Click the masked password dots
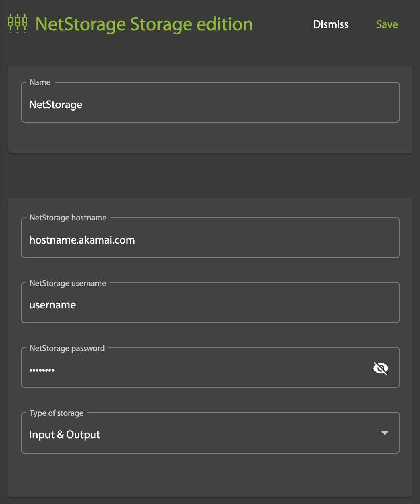 pos(42,370)
